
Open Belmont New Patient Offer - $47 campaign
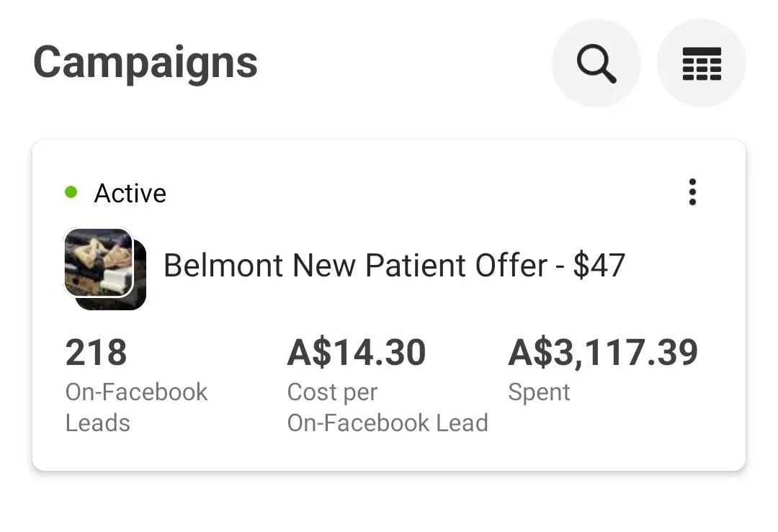(394, 266)
